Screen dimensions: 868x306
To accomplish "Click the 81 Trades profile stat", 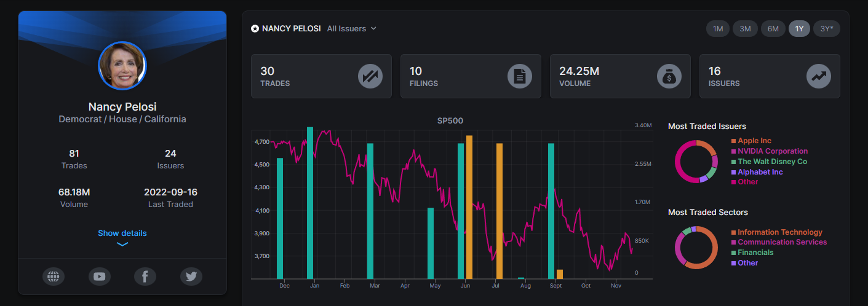I will [x=74, y=159].
